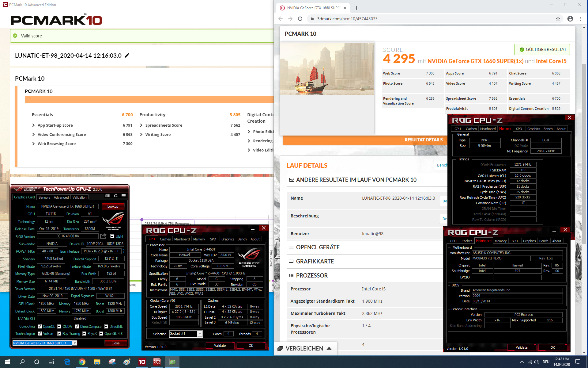
Task: Click the GÜLTIGES RESULTAT badge
Action: tap(542, 49)
